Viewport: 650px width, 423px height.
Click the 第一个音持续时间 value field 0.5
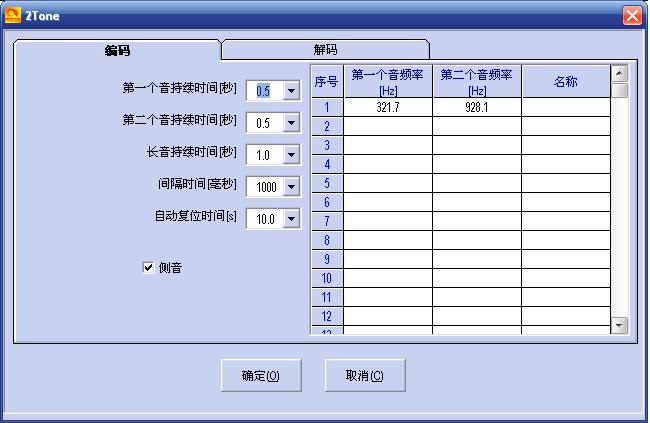coord(265,90)
